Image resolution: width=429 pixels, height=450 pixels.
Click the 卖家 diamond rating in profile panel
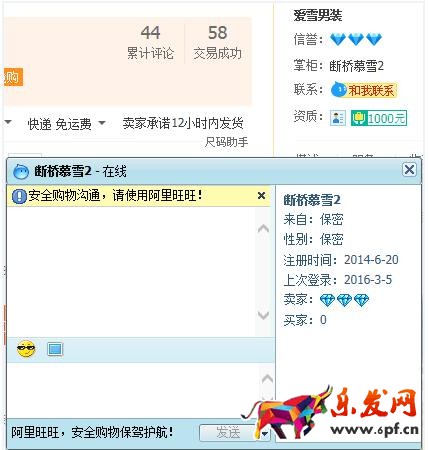344,300
